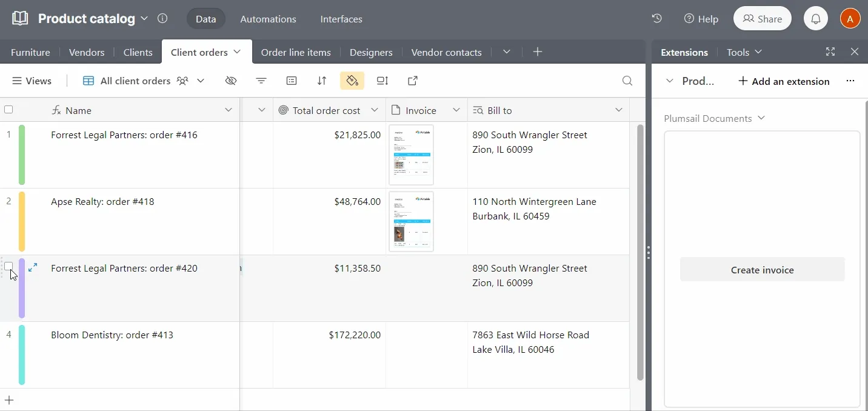Image resolution: width=868 pixels, height=411 pixels.
Task: Click Add an extension
Action: 784,81
